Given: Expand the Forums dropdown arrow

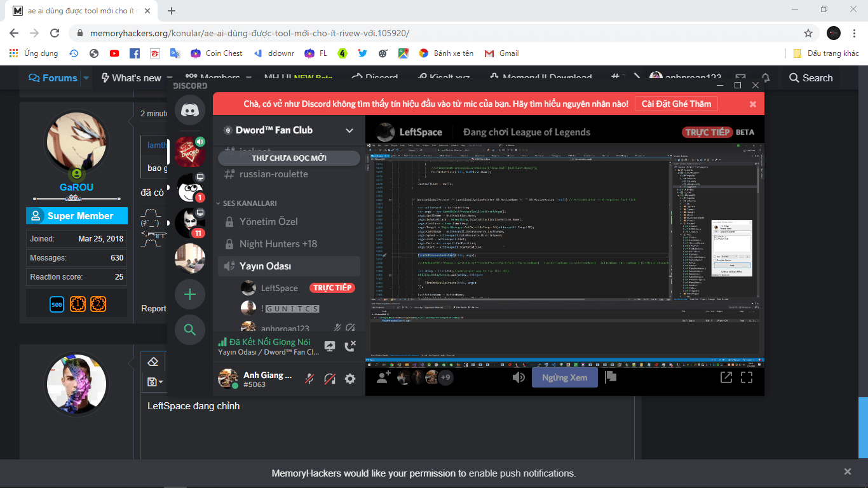Looking at the screenshot, I should (85, 78).
